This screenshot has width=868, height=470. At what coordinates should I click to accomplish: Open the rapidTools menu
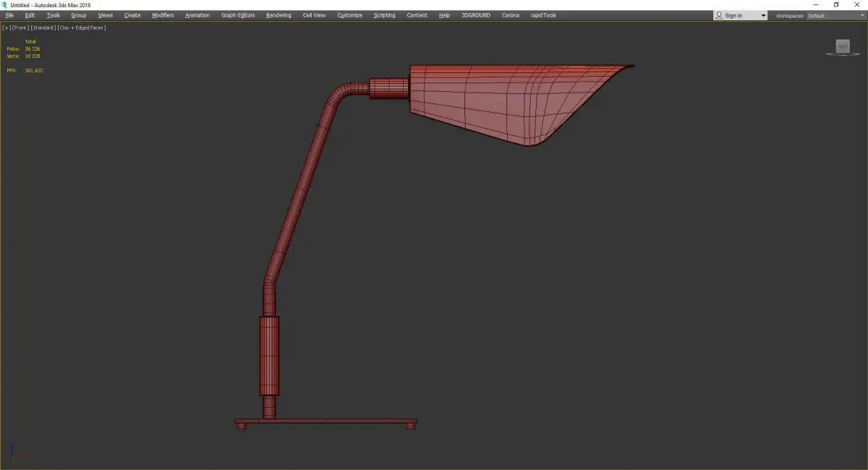542,15
